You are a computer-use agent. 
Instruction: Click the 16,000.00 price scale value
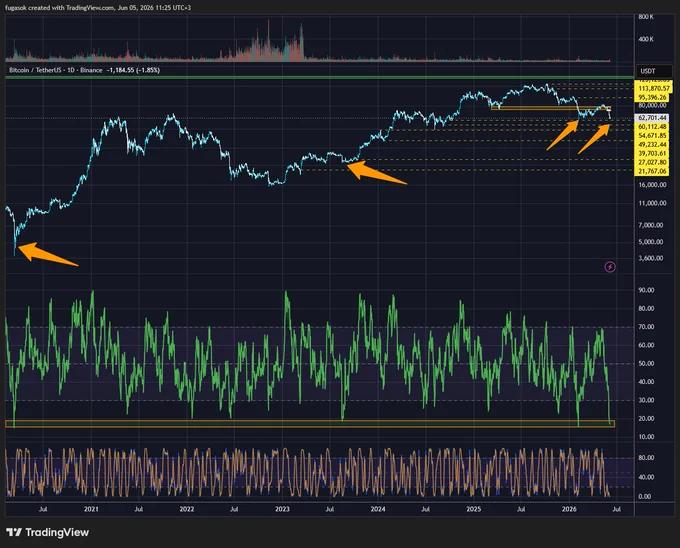(x=652, y=185)
